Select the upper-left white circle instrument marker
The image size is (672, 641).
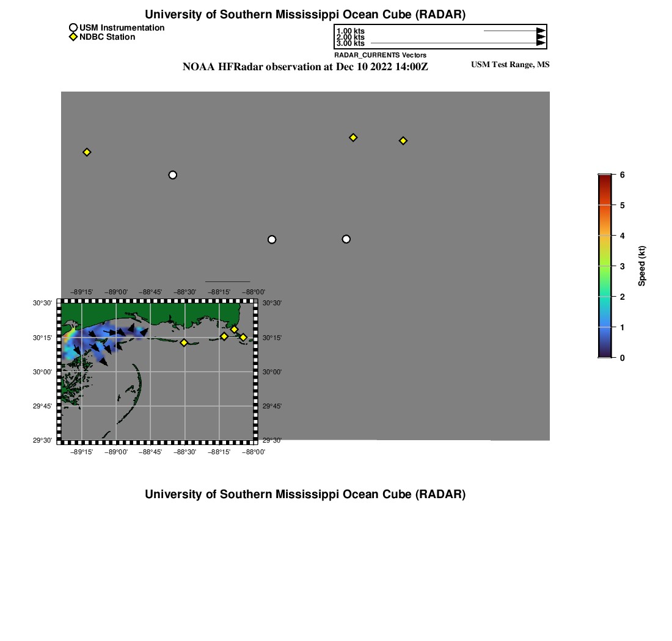click(172, 175)
